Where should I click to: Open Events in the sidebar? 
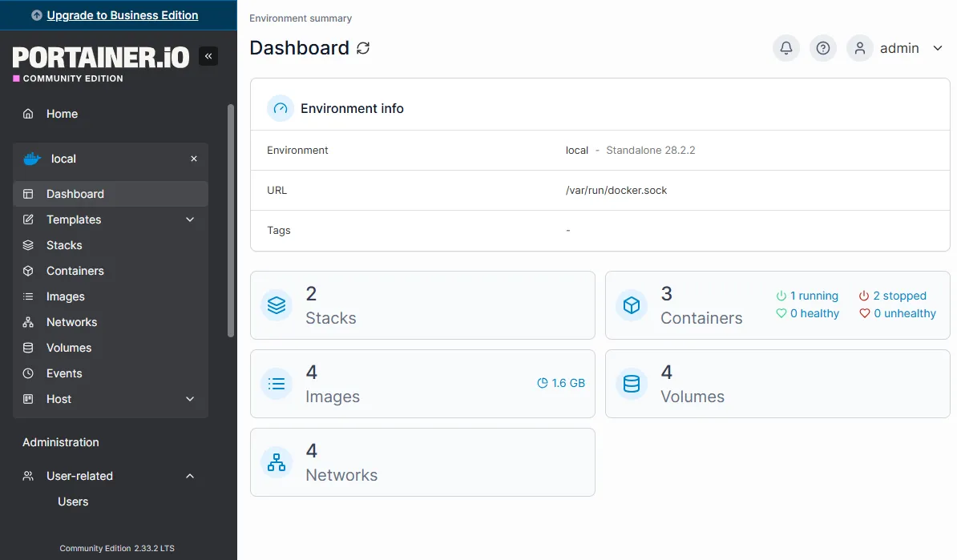point(64,373)
